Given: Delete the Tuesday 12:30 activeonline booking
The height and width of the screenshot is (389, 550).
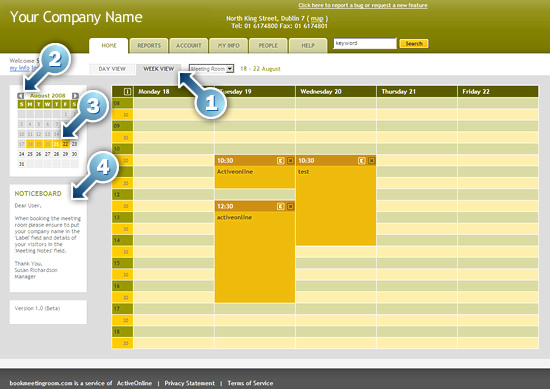Looking at the screenshot, I should (x=290, y=206).
